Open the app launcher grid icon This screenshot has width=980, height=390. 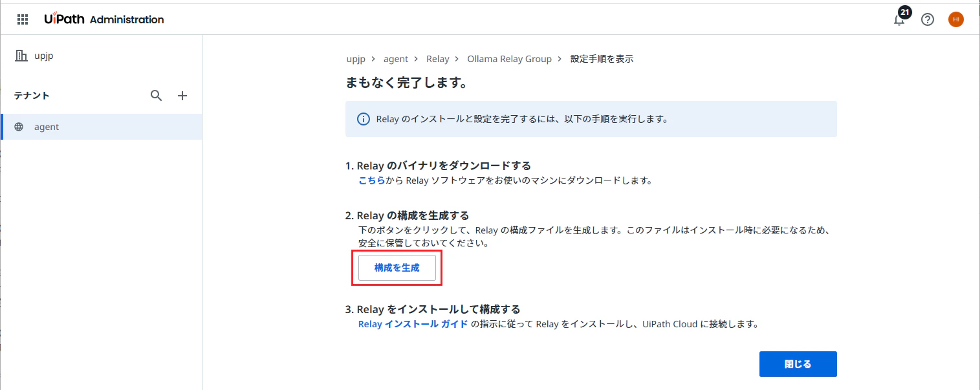click(x=23, y=19)
